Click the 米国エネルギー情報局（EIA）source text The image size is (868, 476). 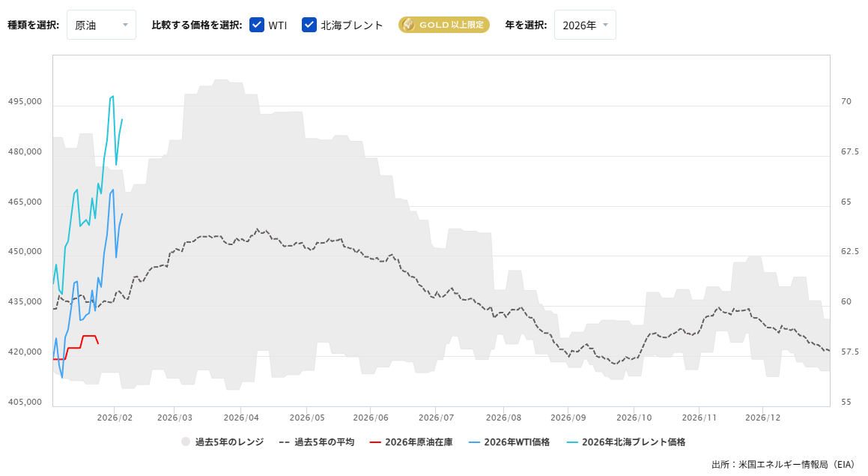click(x=784, y=465)
